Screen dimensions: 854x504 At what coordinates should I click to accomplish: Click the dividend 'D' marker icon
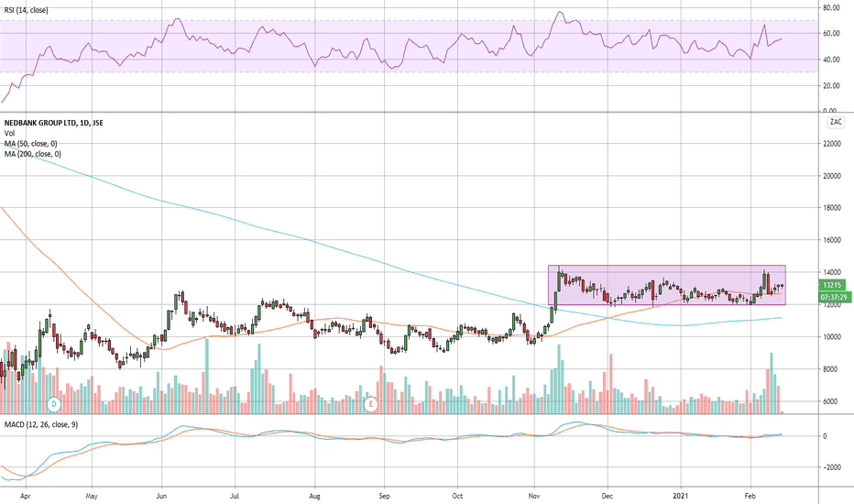coord(54,404)
